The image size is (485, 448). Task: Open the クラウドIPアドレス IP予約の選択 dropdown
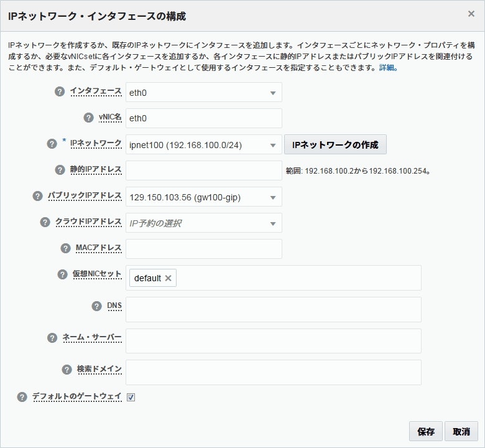[204, 223]
